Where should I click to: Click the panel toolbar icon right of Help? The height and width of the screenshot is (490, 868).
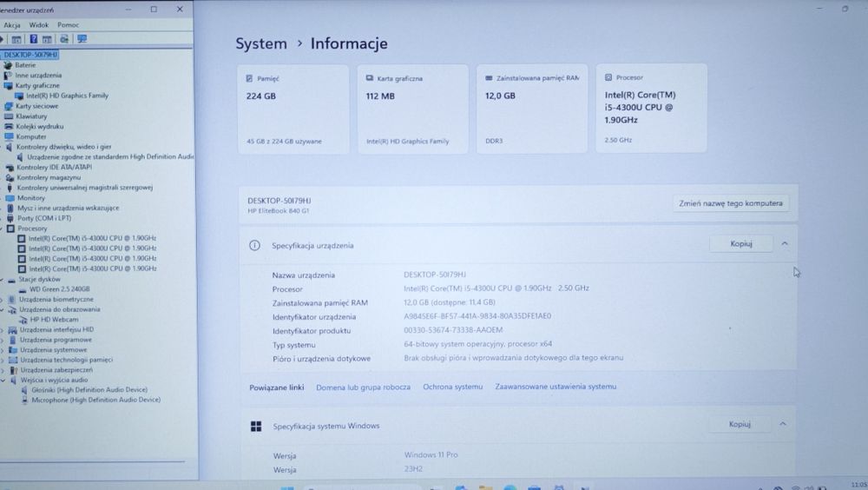pyautogui.click(x=47, y=39)
